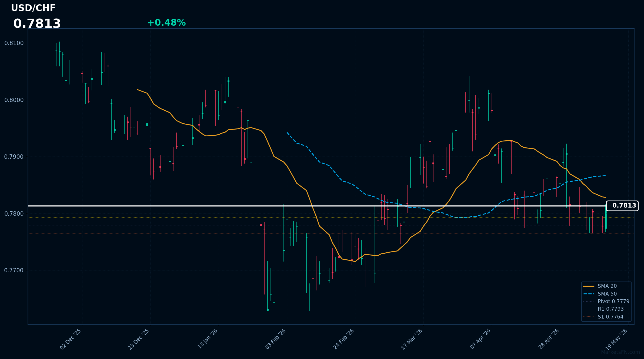Select Pivot 0.7779 legend entry
The height and width of the screenshot is (359, 644).
coord(606,302)
